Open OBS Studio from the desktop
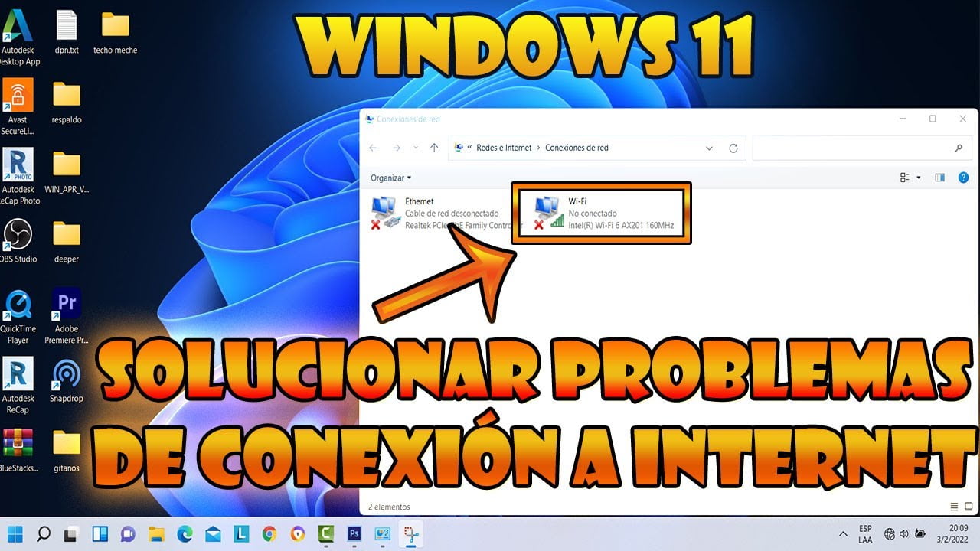 coord(17,234)
